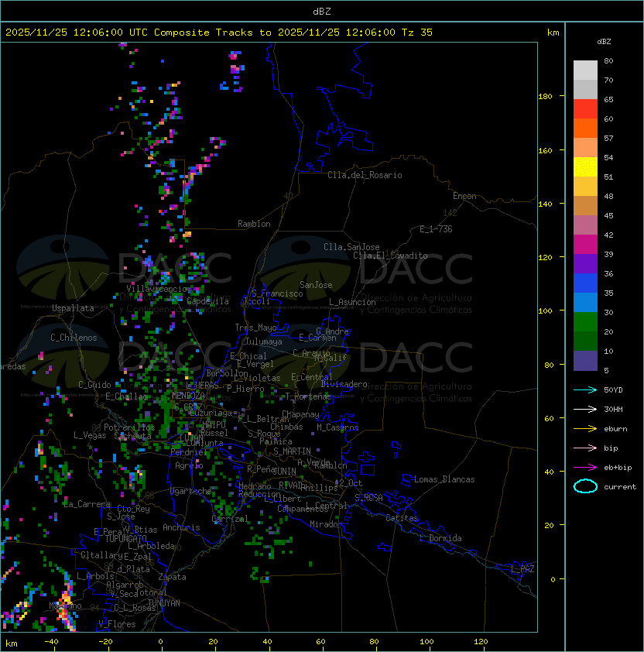
Task: Click the yellow UTC Composite Tracks timestamp
Action: (x=219, y=33)
